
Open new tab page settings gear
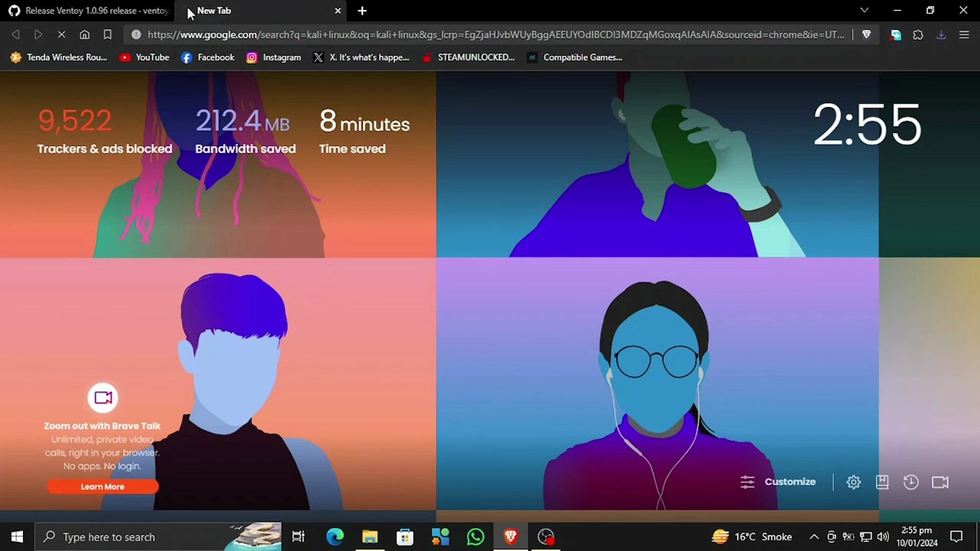click(x=854, y=482)
